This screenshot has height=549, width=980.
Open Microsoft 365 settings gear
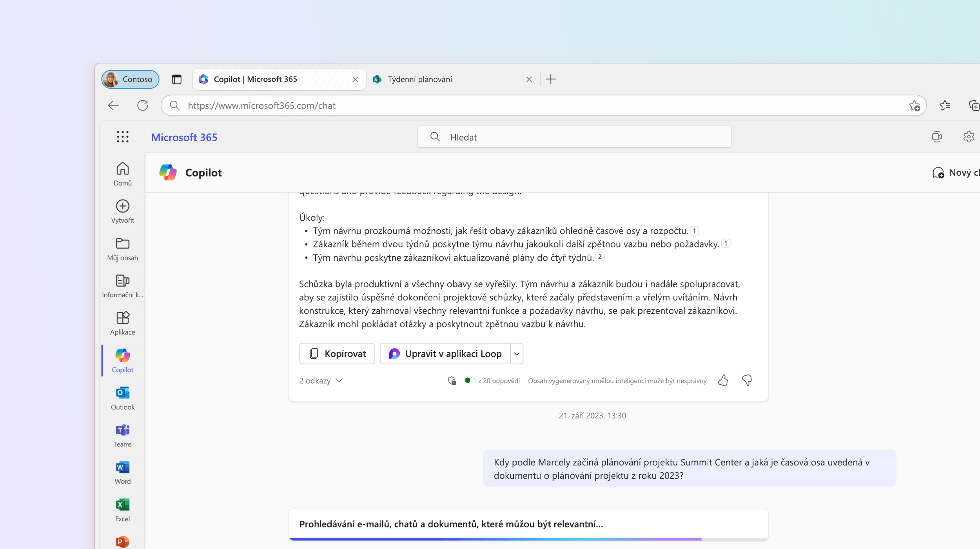pyautogui.click(x=968, y=137)
